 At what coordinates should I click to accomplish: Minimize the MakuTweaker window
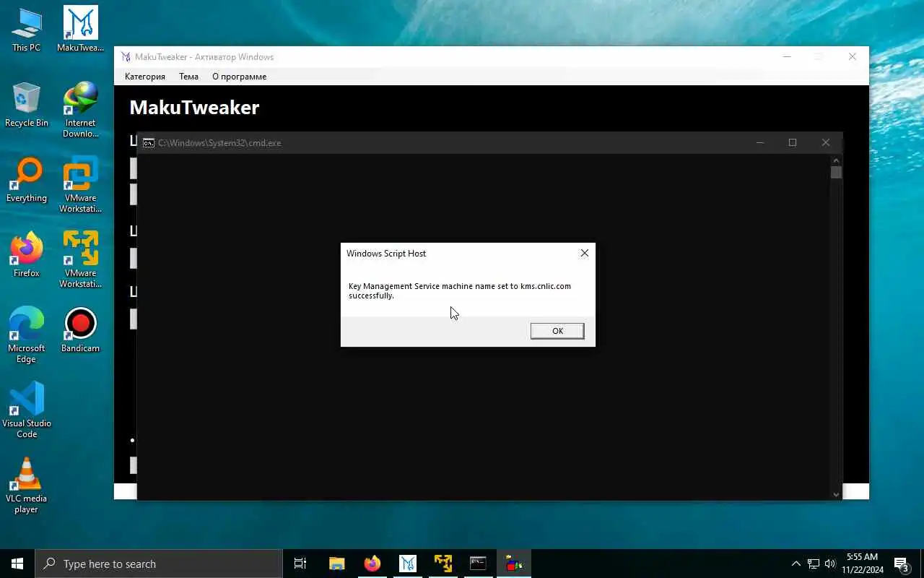[x=787, y=56]
